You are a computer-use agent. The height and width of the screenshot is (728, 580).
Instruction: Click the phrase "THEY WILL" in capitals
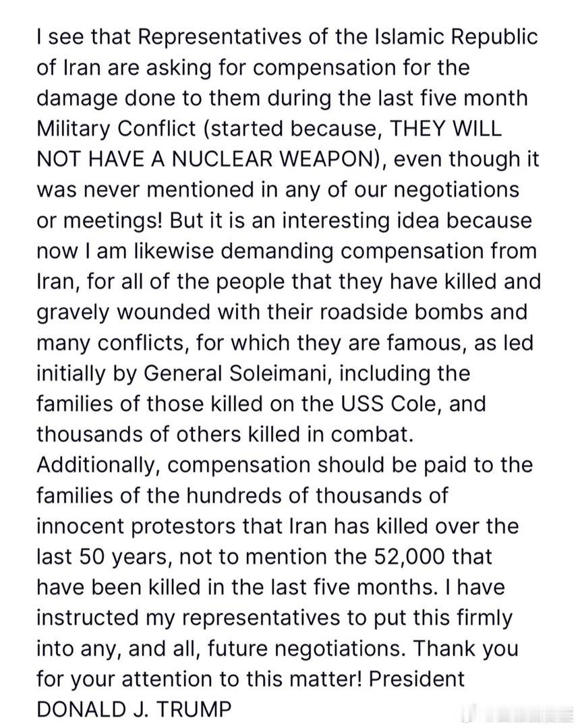tap(446, 129)
